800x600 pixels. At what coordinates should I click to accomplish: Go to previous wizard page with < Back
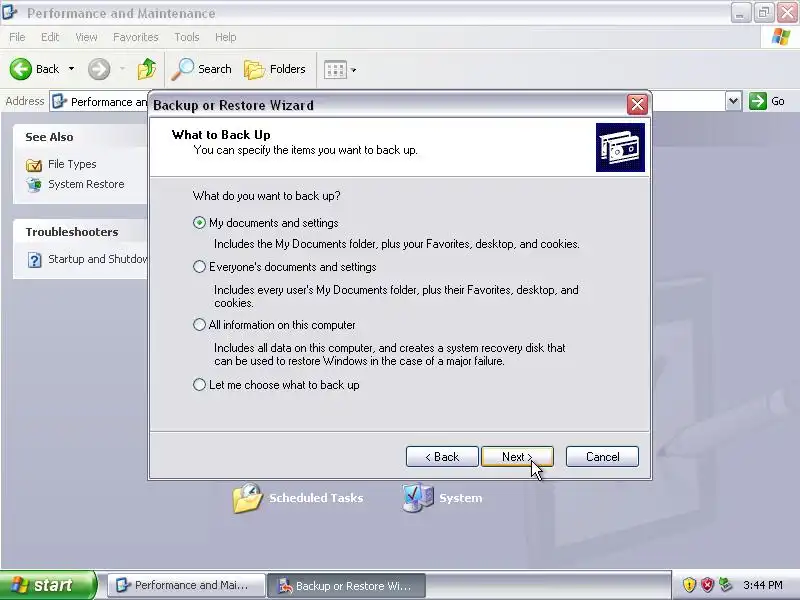point(442,457)
